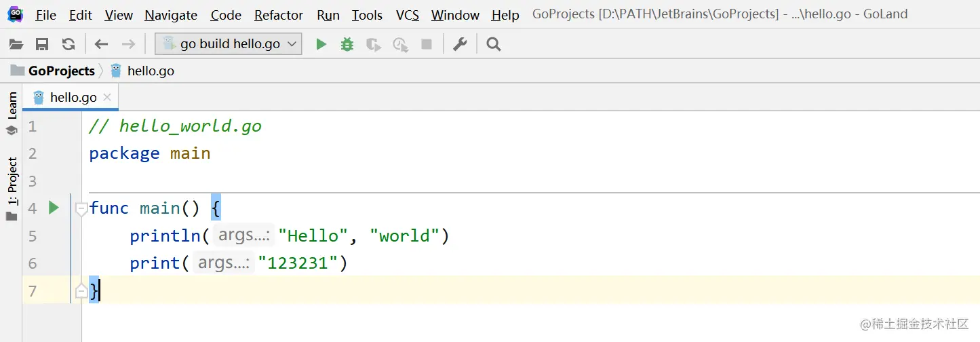Click the Save All toolbar icon
The image size is (980, 342).
[x=42, y=45]
